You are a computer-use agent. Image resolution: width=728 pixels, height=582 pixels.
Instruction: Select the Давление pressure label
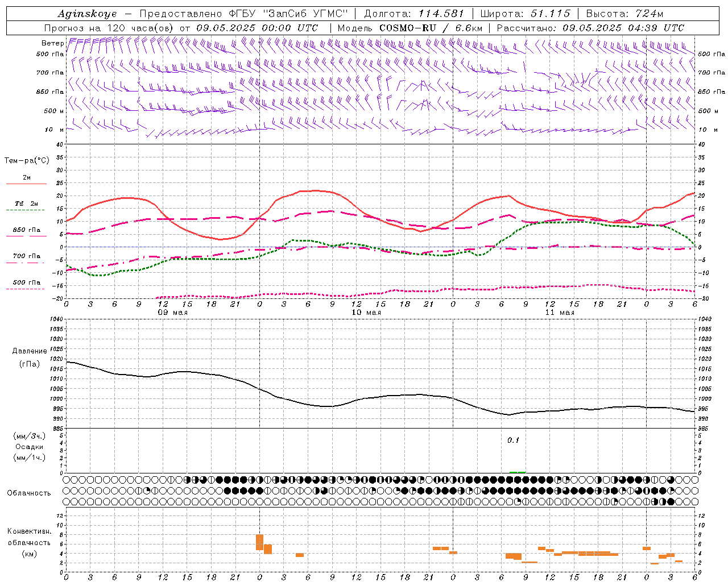pos(30,351)
